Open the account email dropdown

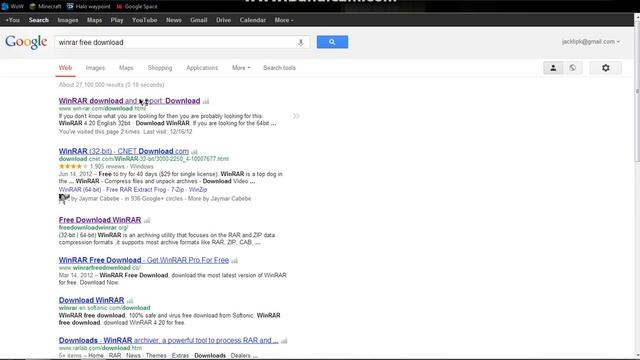(591, 42)
